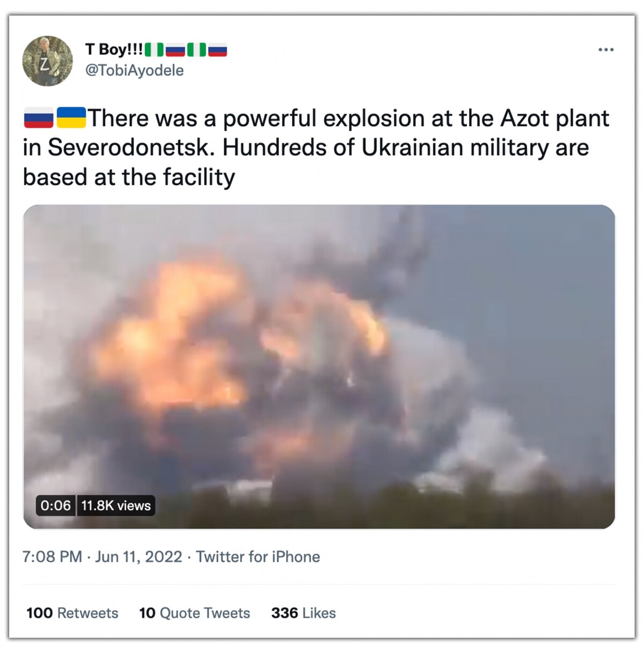644x653 pixels.
Task: Click the Russian flag emoji starting the tweet
Action: coord(39,118)
